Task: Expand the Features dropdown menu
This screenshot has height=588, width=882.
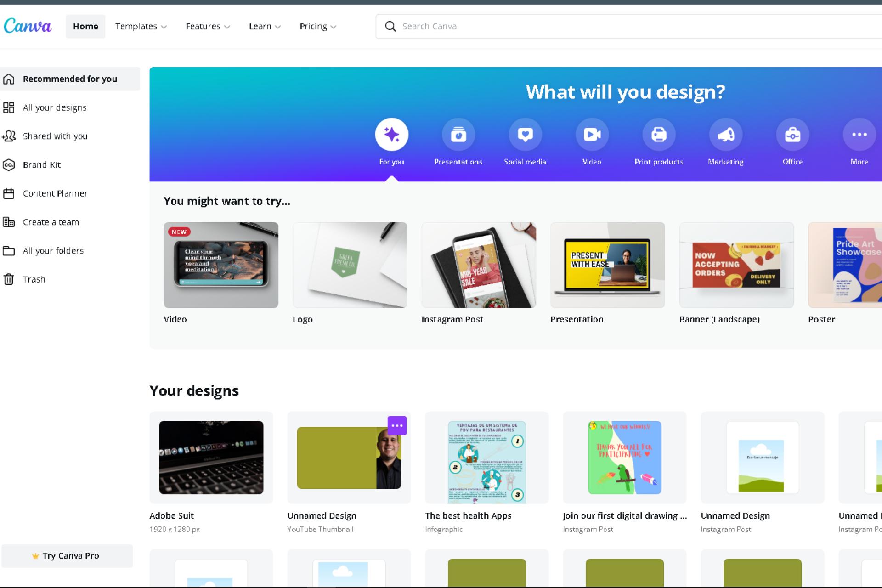Action: click(207, 26)
